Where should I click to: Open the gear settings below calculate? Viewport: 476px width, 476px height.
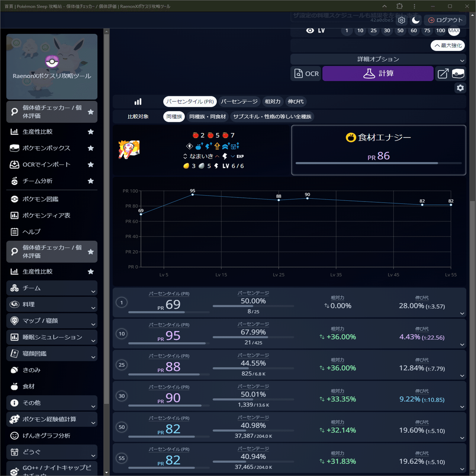460,88
